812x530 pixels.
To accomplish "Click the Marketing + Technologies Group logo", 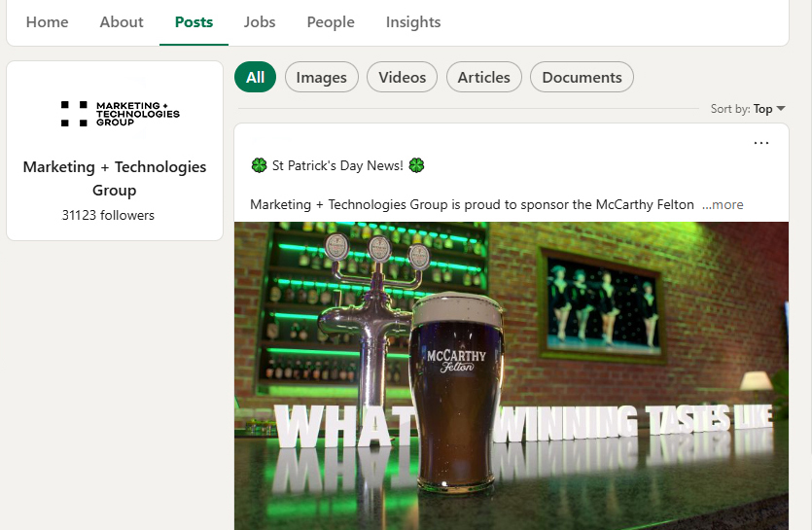I will [121, 114].
